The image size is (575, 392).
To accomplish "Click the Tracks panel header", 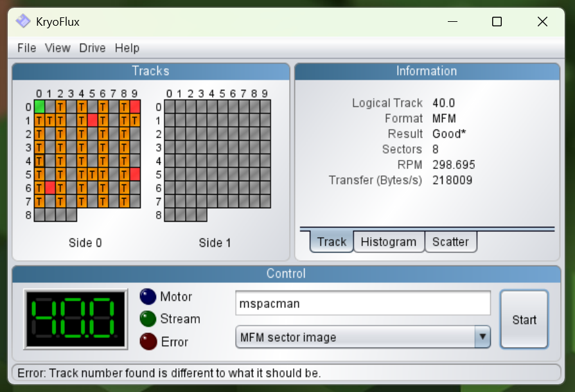I will [151, 71].
